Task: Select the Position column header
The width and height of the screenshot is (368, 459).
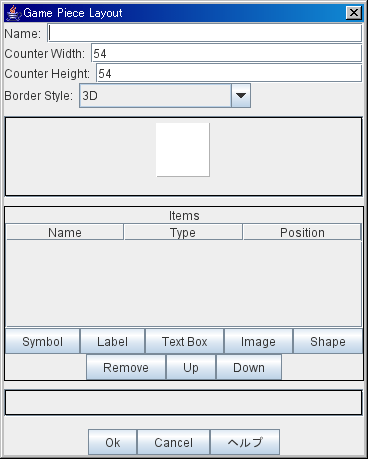Action: click(x=302, y=232)
